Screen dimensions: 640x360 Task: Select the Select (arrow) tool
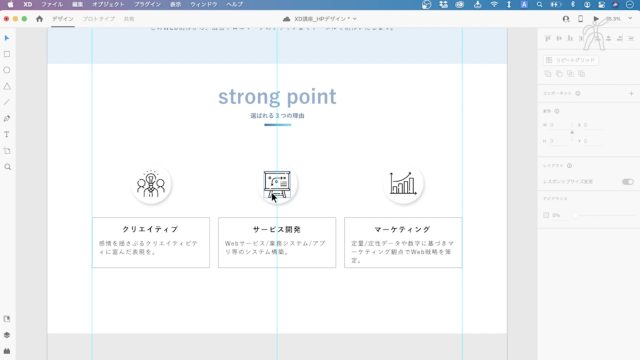click(x=7, y=38)
